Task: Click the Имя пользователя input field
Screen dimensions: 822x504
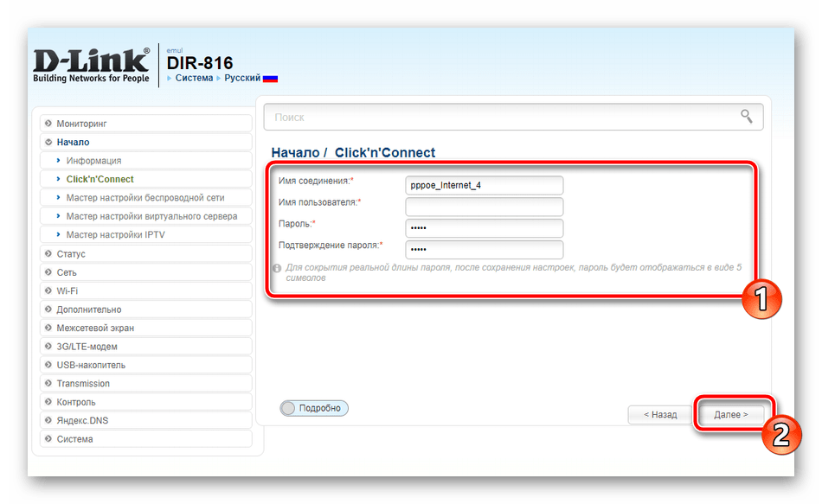Action: pyautogui.click(x=484, y=207)
